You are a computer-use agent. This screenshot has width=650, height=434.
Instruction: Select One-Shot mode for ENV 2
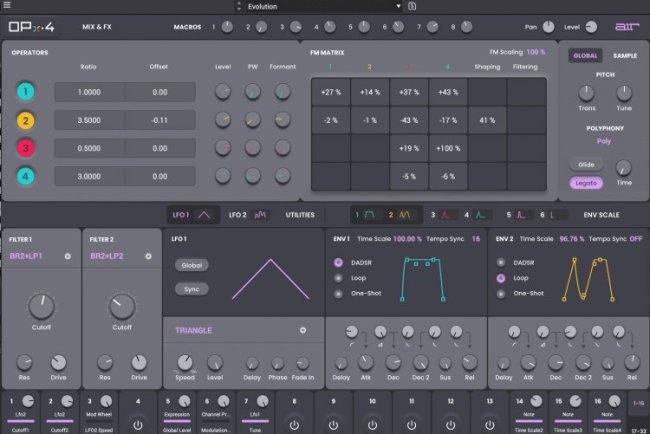(x=501, y=293)
